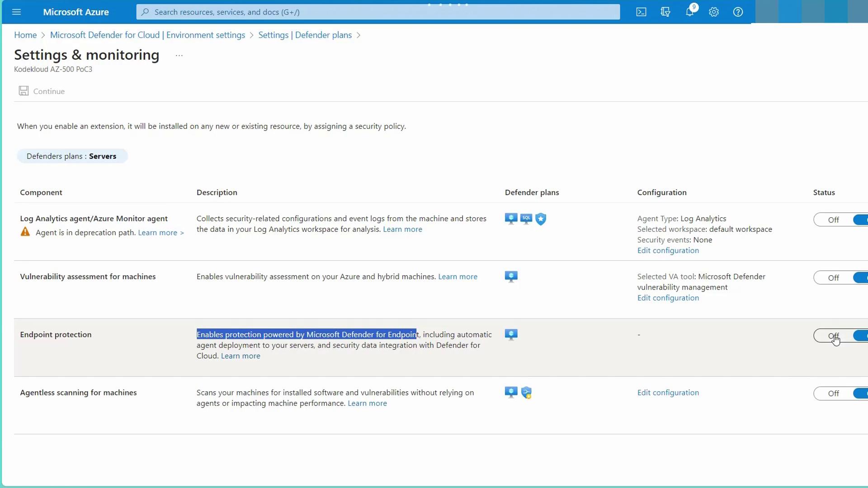Navigate to Settings | Defender plans breadcrumb

305,35
